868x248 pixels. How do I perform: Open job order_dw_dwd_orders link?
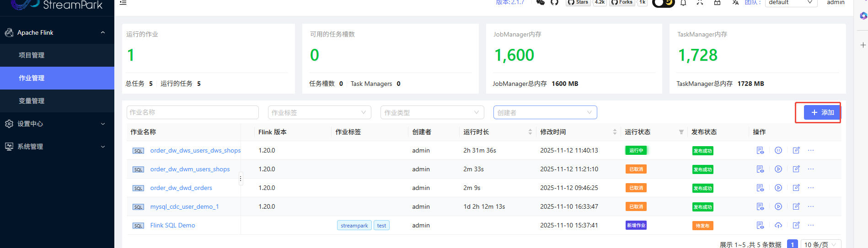click(x=181, y=188)
